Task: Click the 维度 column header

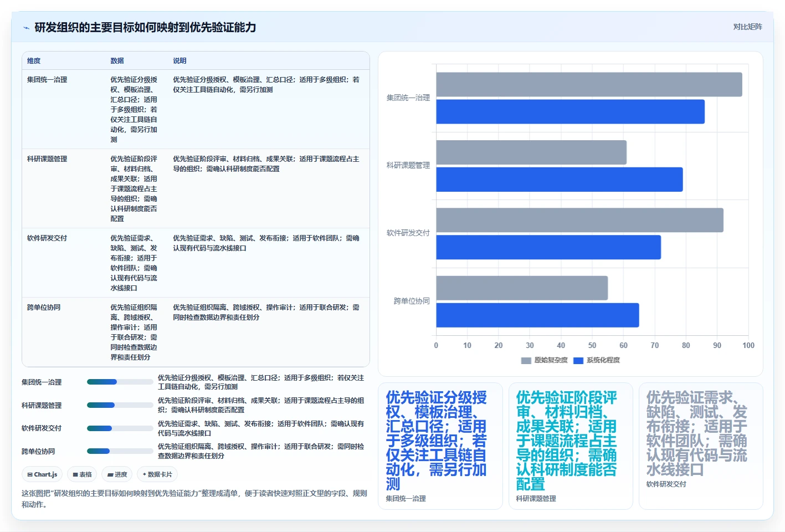Action: (x=34, y=61)
